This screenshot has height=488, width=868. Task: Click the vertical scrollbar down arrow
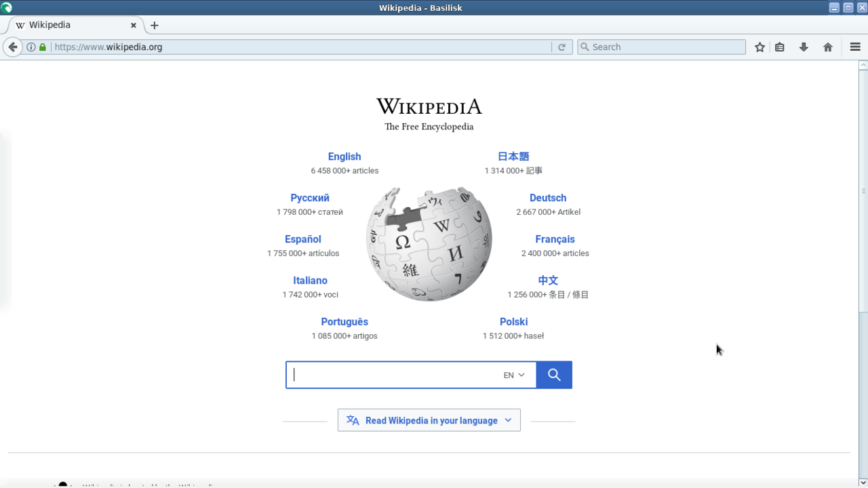coord(863,483)
